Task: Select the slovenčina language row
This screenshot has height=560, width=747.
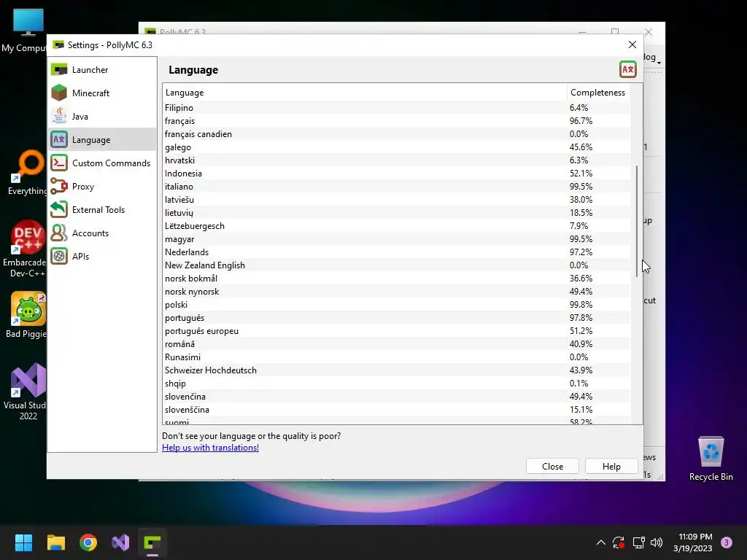Action: coord(397,397)
